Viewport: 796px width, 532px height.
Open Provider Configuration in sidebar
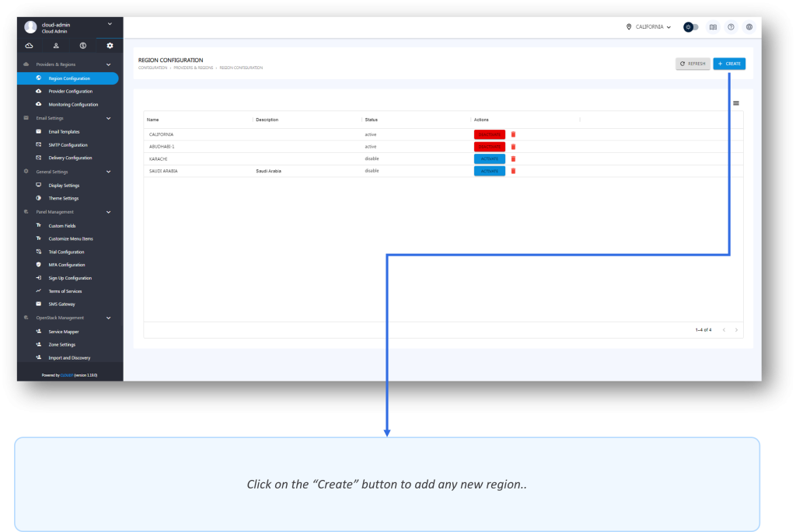click(x=70, y=92)
